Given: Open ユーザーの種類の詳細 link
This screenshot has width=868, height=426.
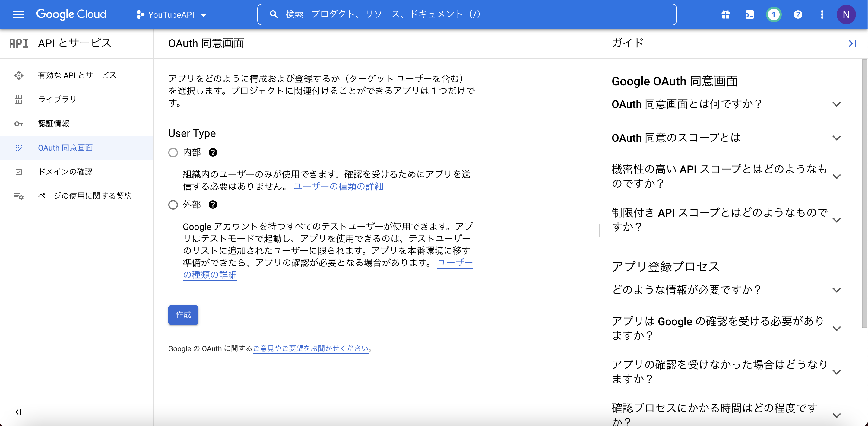Looking at the screenshot, I should click(x=338, y=186).
